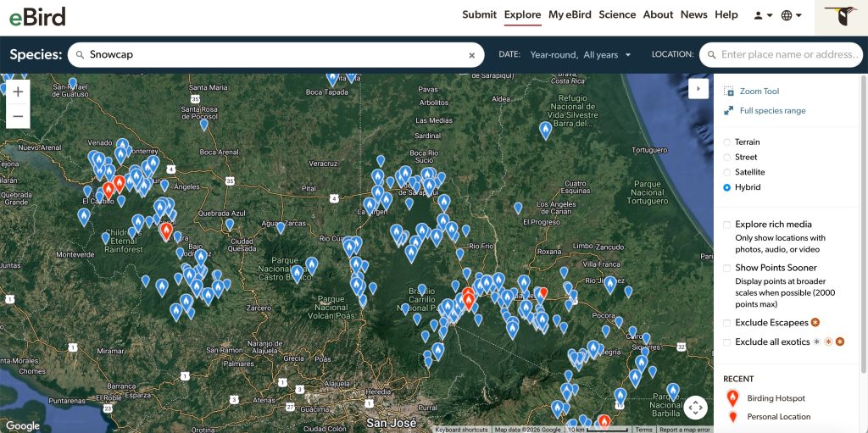
Task: Open the Submit menu item
Action: tap(479, 14)
